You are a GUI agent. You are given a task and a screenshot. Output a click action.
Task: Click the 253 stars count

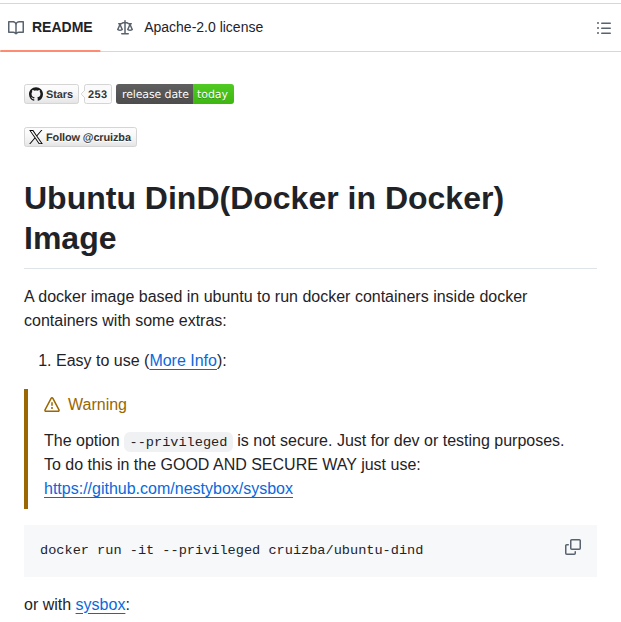(97, 94)
